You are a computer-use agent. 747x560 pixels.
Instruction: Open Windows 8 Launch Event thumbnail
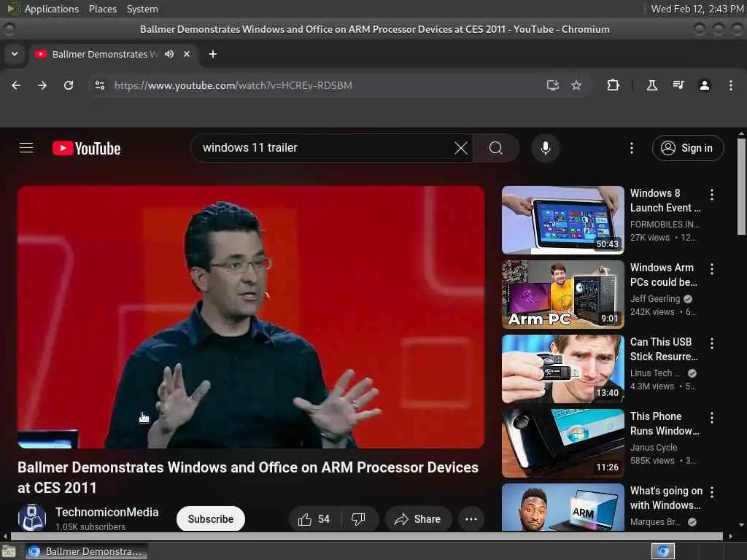click(x=562, y=220)
